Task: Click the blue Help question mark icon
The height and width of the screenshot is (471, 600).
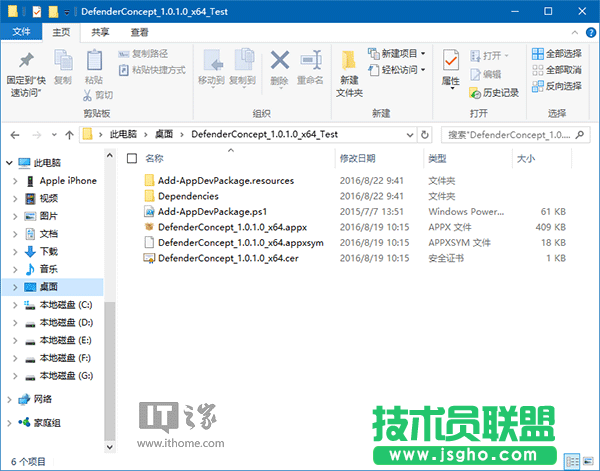Action: 591,33
